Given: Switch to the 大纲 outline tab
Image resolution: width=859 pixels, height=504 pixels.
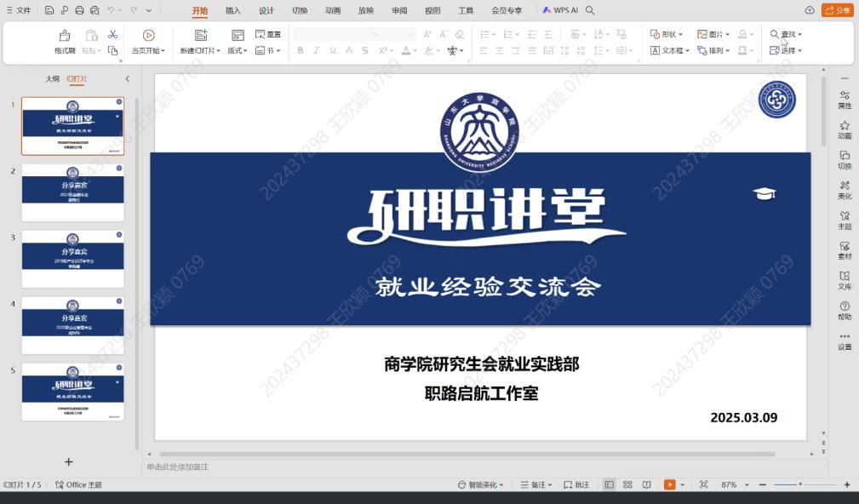Looking at the screenshot, I should point(53,78).
